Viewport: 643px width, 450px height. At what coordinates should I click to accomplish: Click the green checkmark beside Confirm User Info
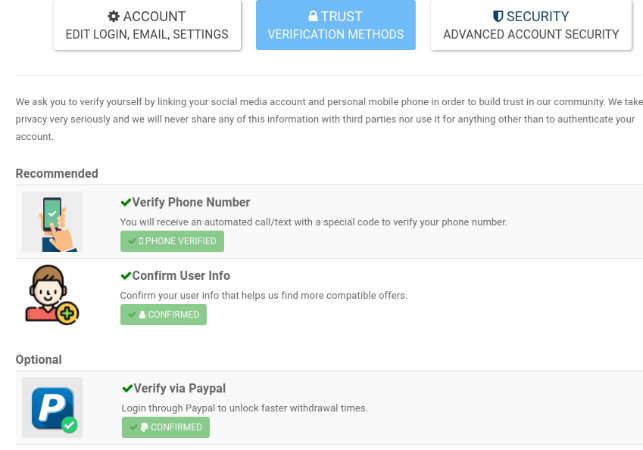click(126, 275)
